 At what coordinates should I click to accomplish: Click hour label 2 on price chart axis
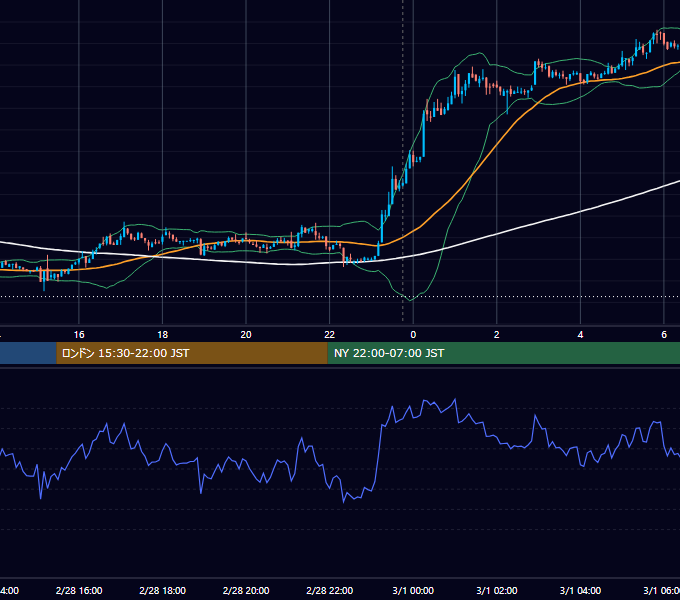coord(497,335)
